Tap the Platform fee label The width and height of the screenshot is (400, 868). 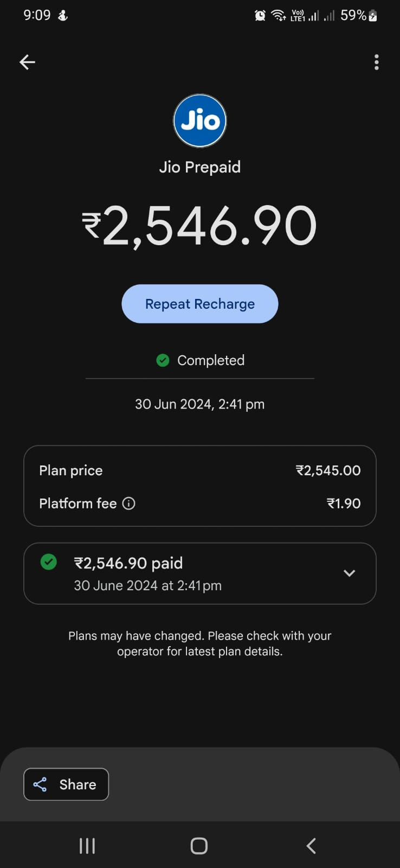[78, 503]
